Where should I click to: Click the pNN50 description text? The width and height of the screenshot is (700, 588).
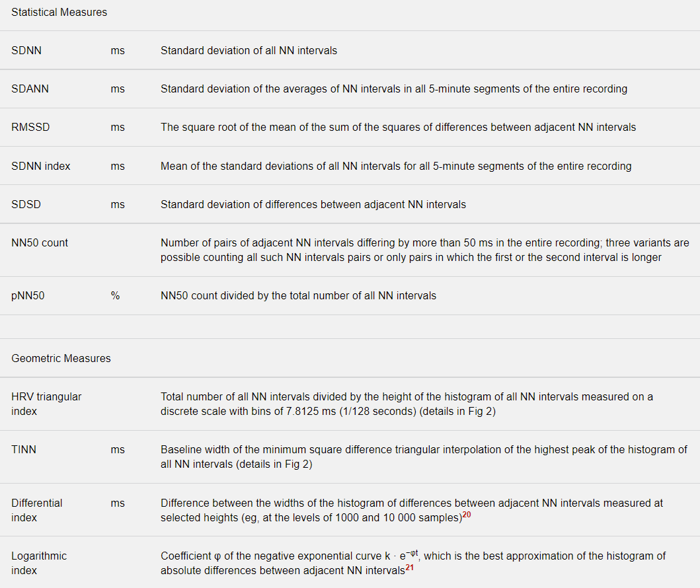pos(298,295)
